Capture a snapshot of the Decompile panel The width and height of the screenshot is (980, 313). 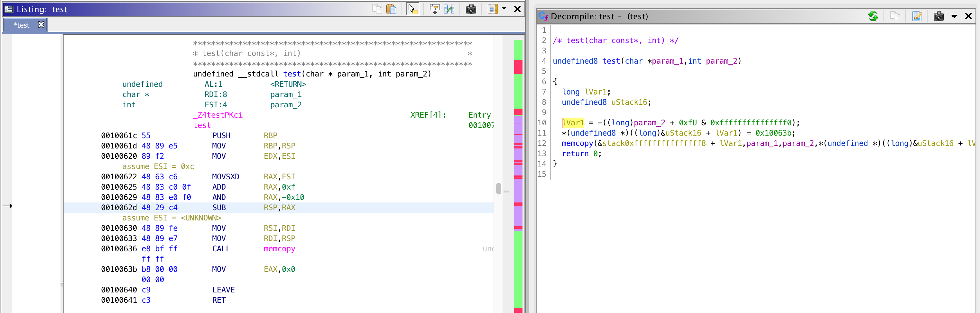pos(938,16)
